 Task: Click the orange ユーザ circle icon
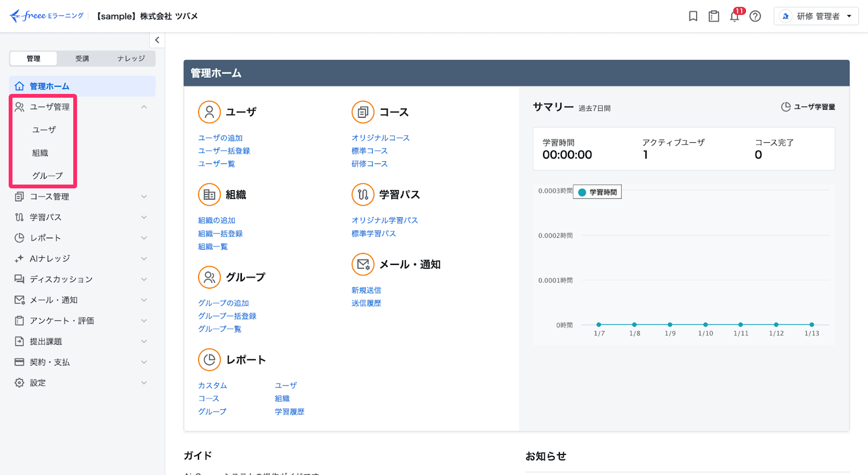[209, 112]
